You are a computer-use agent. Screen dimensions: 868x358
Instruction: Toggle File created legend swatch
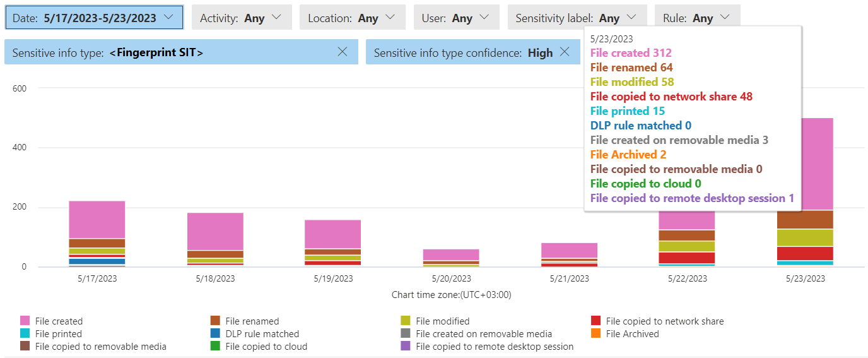[x=25, y=321]
